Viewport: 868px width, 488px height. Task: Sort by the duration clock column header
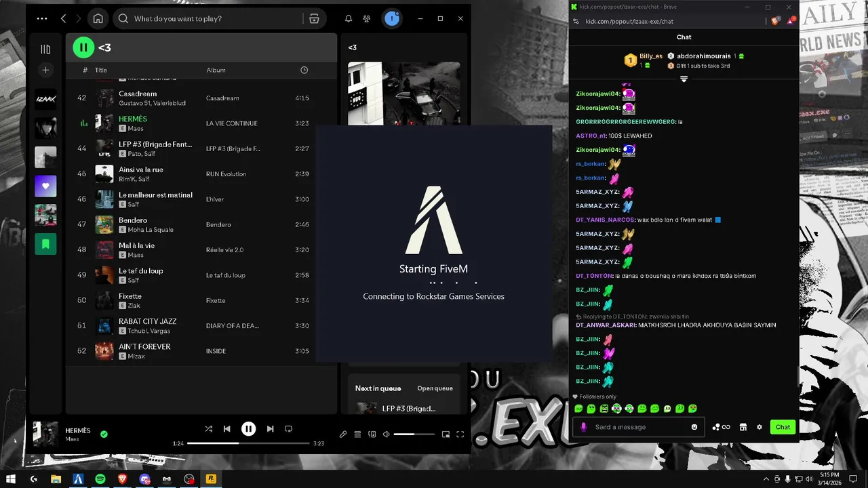(304, 70)
